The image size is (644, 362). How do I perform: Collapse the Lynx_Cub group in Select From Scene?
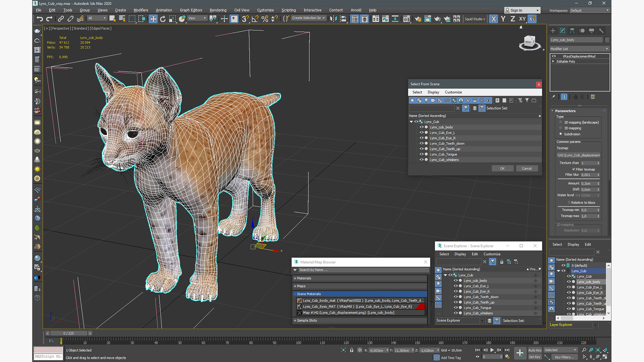point(411,122)
